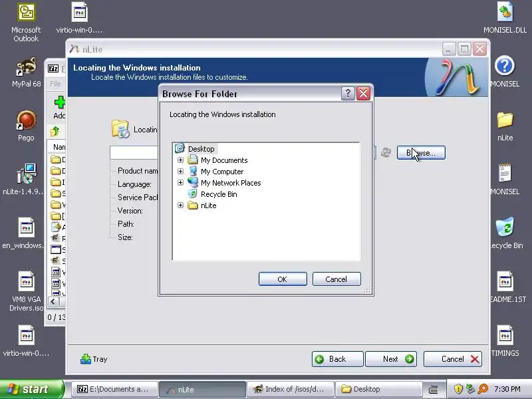Click the security shield tray icon
Image resolution: width=532 pixels, height=399 pixels.
pyautogui.click(x=458, y=389)
